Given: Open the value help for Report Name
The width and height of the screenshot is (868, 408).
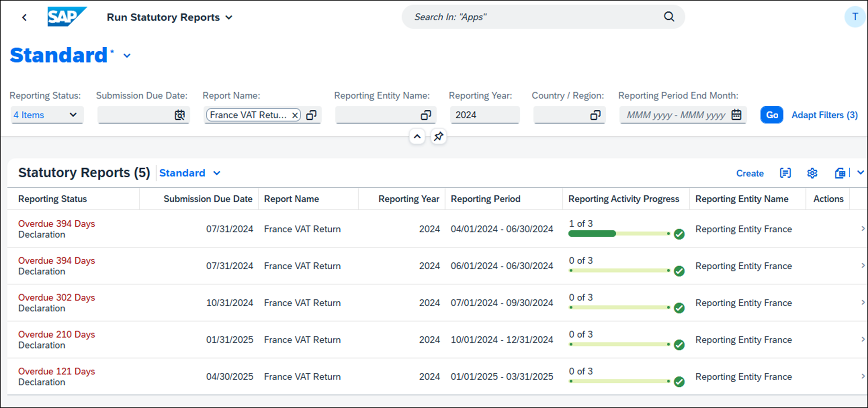Looking at the screenshot, I should 312,115.
